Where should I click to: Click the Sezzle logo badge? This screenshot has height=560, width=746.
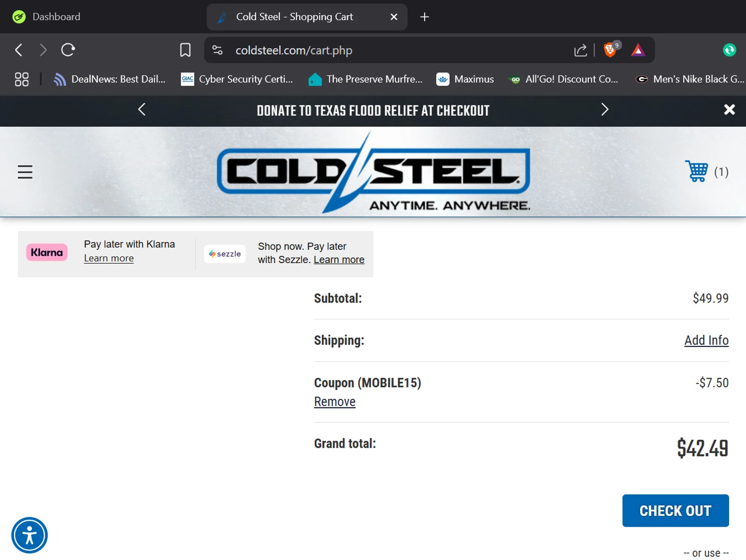coord(225,254)
